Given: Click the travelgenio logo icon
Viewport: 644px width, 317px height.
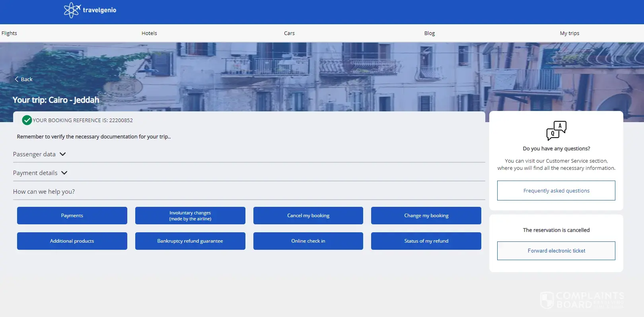Looking at the screenshot, I should (72, 10).
